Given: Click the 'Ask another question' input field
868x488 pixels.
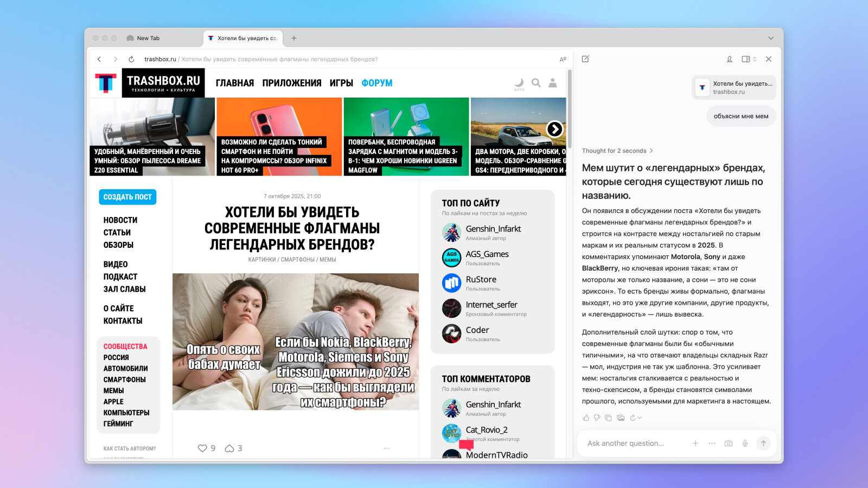Looking at the screenshot, I should point(635,444).
